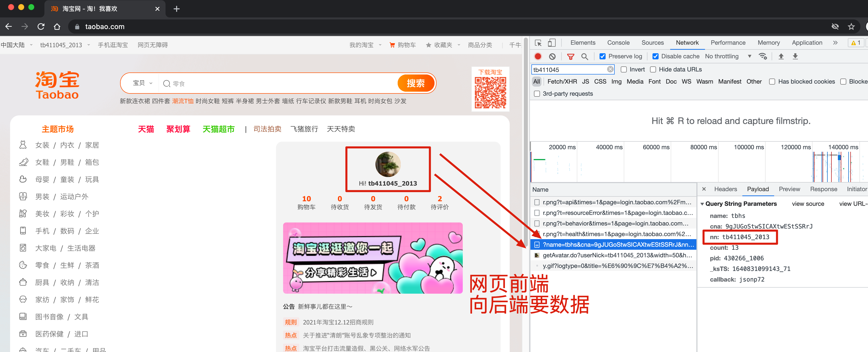Image resolution: width=868 pixels, height=352 pixels.
Task: Open network conditions wifi icon
Action: point(763,56)
